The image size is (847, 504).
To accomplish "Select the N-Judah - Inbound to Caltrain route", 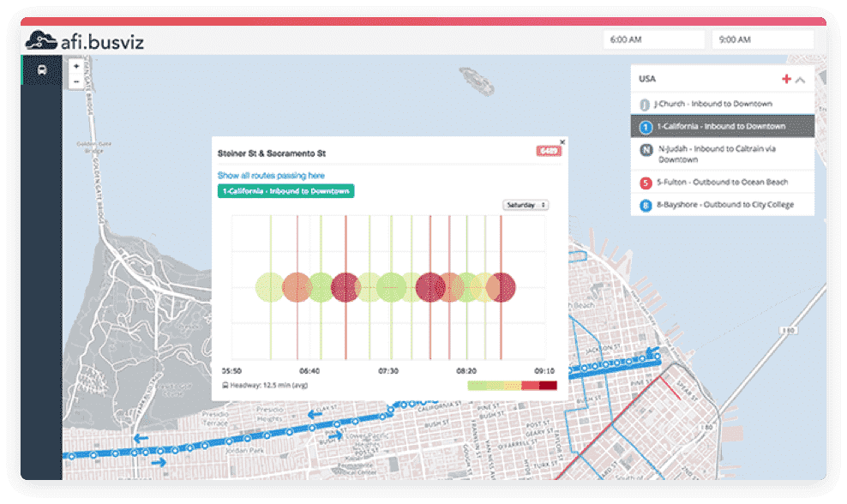I will tap(724, 154).
